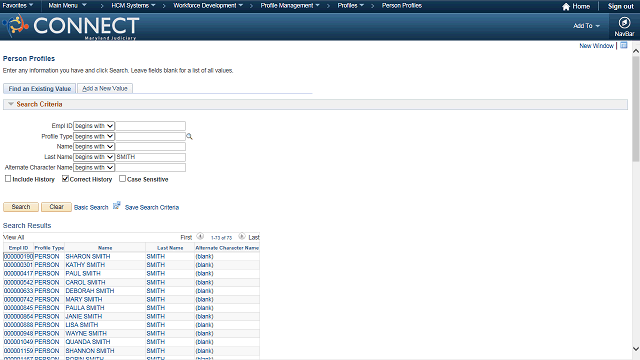The width and height of the screenshot is (640, 360).
Task: Open the KATHY SMITH result
Action: click(85, 265)
